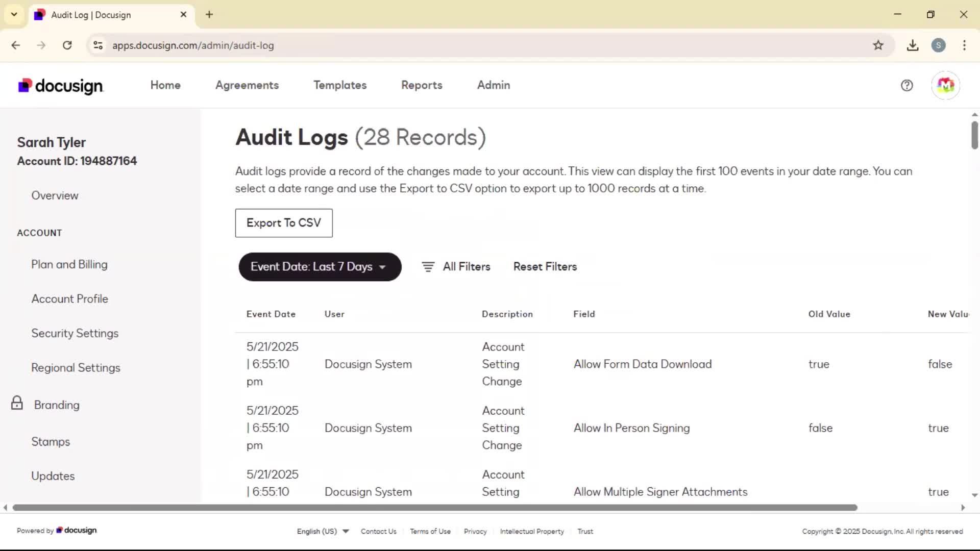This screenshot has width=980, height=551.
Task: Go to Home in navigation
Action: [x=165, y=85]
